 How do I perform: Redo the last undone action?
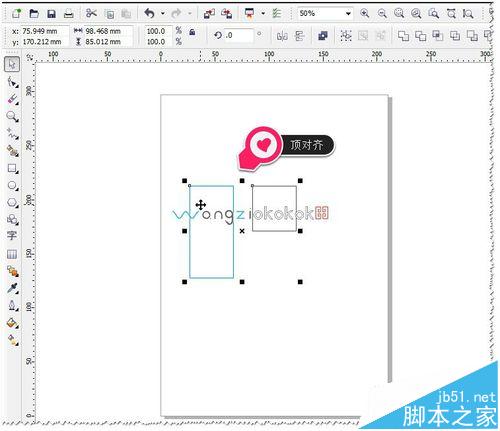[x=176, y=14]
